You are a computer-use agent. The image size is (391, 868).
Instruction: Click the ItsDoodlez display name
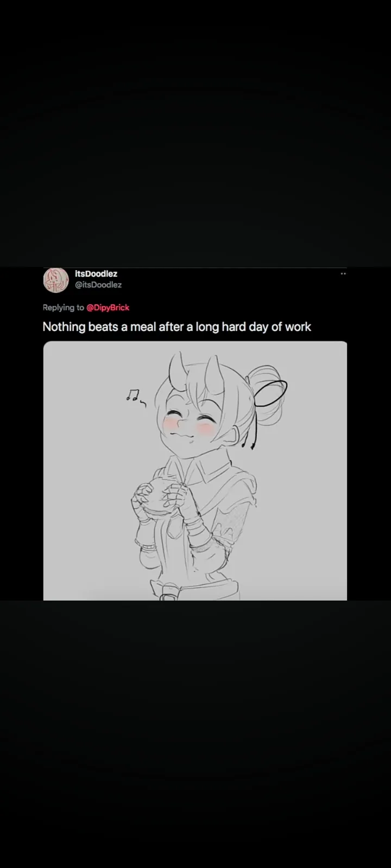pyautogui.click(x=96, y=274)
